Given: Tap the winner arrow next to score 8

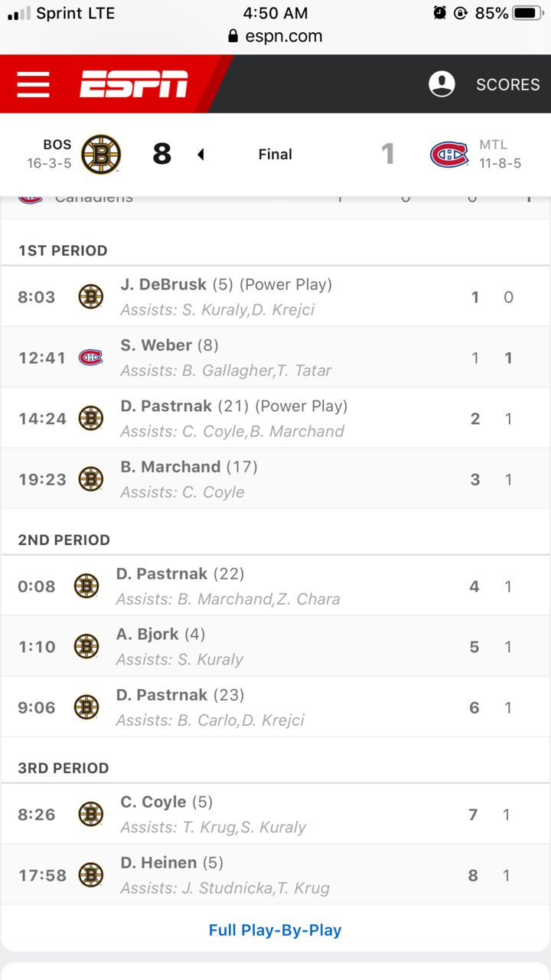Looking at the screenshot, I should click(201, 155).
